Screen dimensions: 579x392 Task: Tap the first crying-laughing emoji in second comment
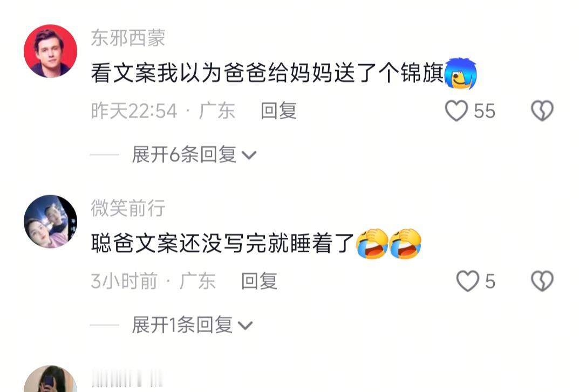point(372,244)
